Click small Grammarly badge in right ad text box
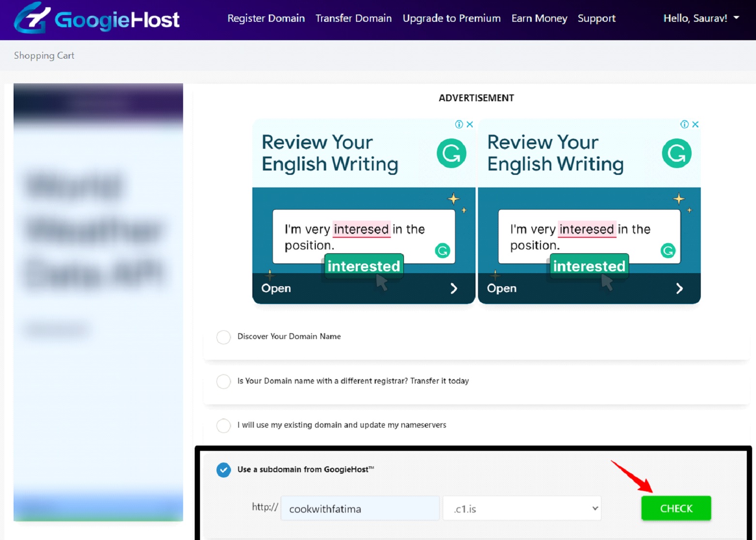This screenshot has height=540, width=756. coord(668,250)
